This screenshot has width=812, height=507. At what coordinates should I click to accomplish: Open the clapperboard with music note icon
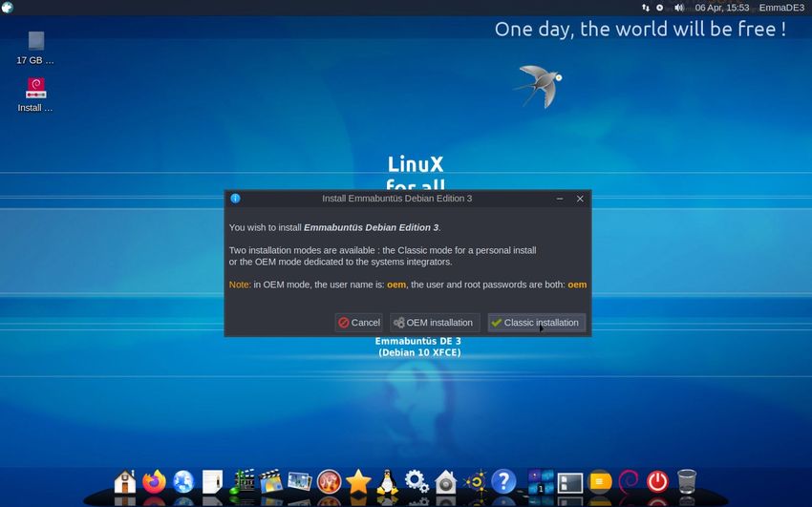(242, 481)
